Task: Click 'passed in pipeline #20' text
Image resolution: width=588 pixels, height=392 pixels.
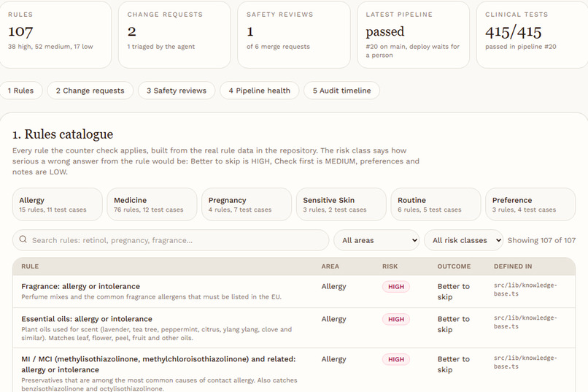Action: pyautogui.click(x=520, y=47)
